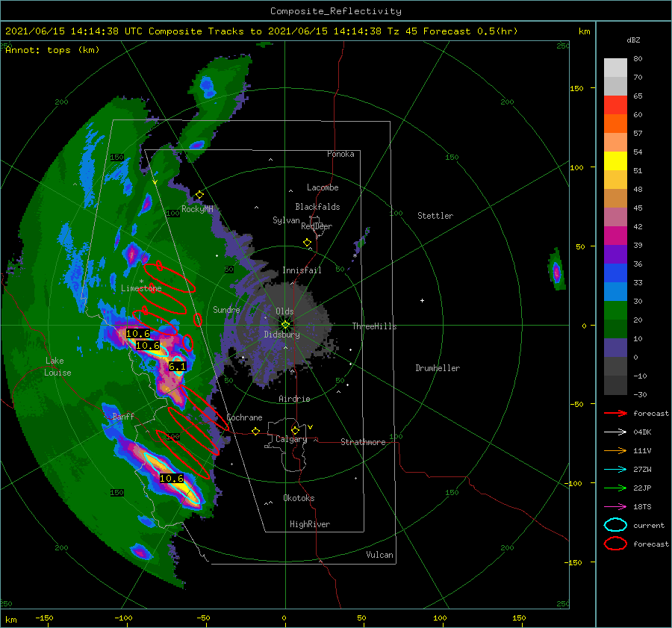
Task: Click the yellow diamond marker beside RockyMH
Action: (199, 195)
